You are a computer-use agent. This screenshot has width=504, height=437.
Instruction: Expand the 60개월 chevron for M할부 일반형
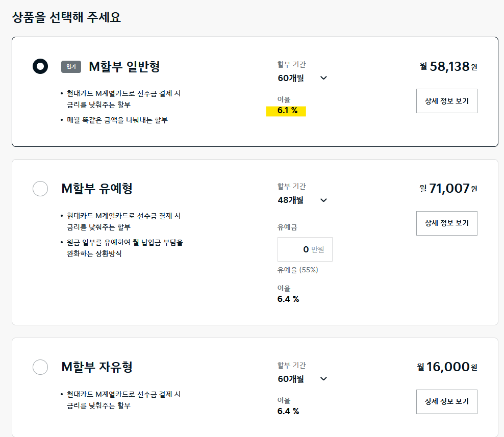pos(324,78)
